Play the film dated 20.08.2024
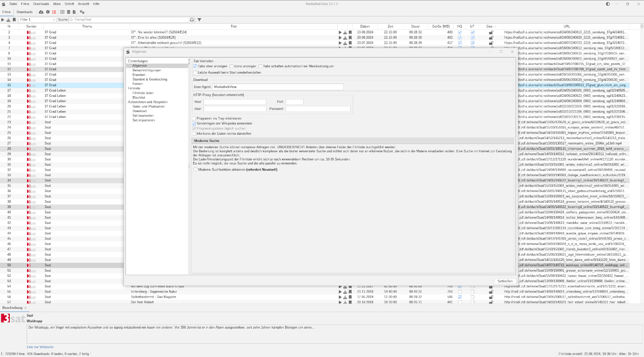Screen dimensions: 644x357 (x=340, y=37)
